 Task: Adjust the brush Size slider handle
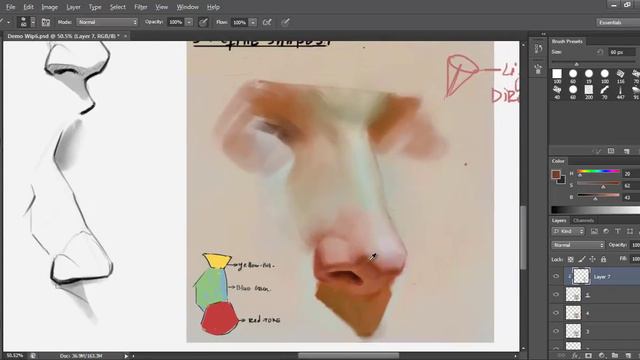(x=576, y=64)
